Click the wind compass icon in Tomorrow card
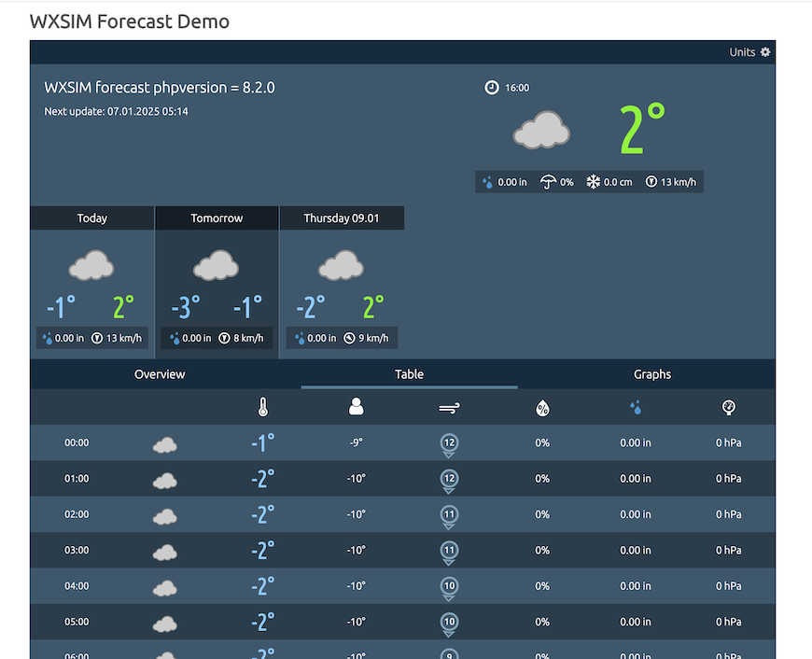The image size is (812, 659). click(x=224, y=338)
